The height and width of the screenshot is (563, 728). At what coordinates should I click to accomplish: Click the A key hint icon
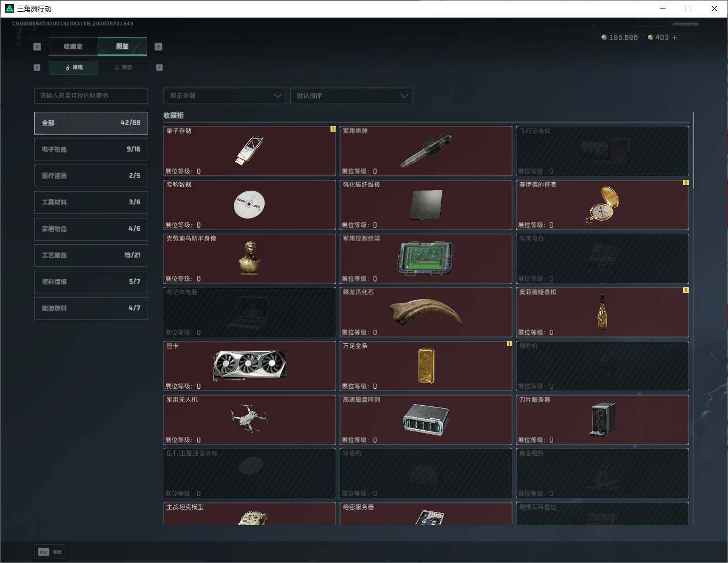click(37, 68)
